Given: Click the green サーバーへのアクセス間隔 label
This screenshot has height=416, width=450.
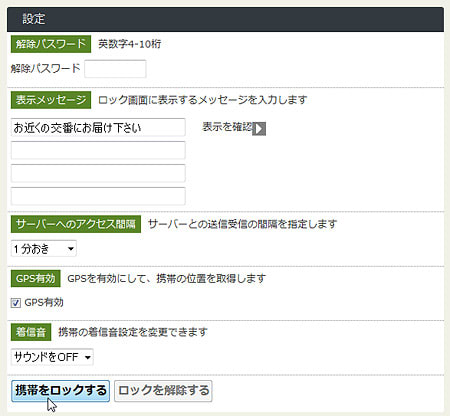Looking at the screenshot, I should click(x=76, y=224).
